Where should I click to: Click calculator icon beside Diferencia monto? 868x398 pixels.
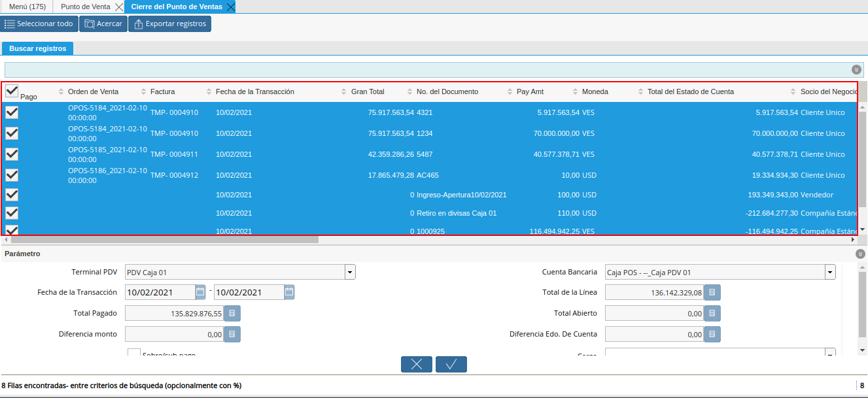coord(232,335)
